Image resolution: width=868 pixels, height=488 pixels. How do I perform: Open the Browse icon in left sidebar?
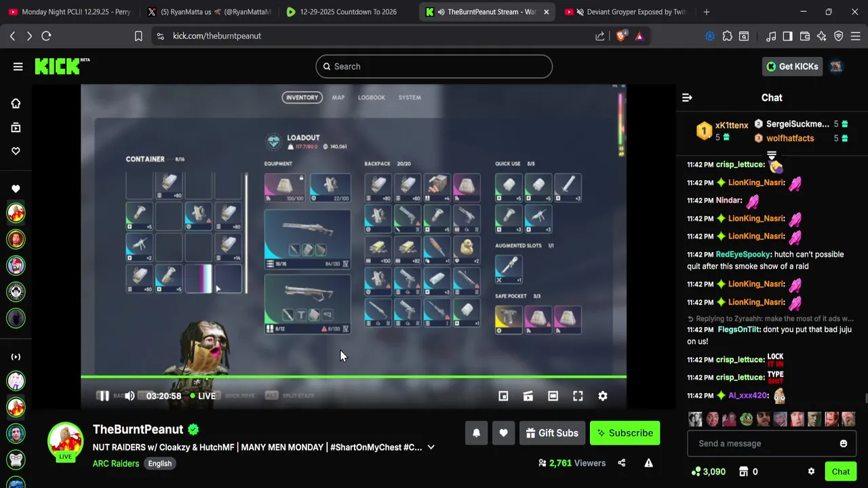16,127
